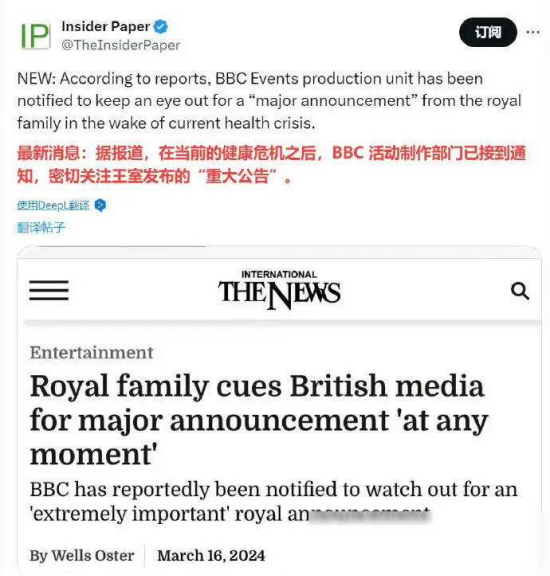Click The News International logo
This screenshot has height=576, width=550.
279,289
